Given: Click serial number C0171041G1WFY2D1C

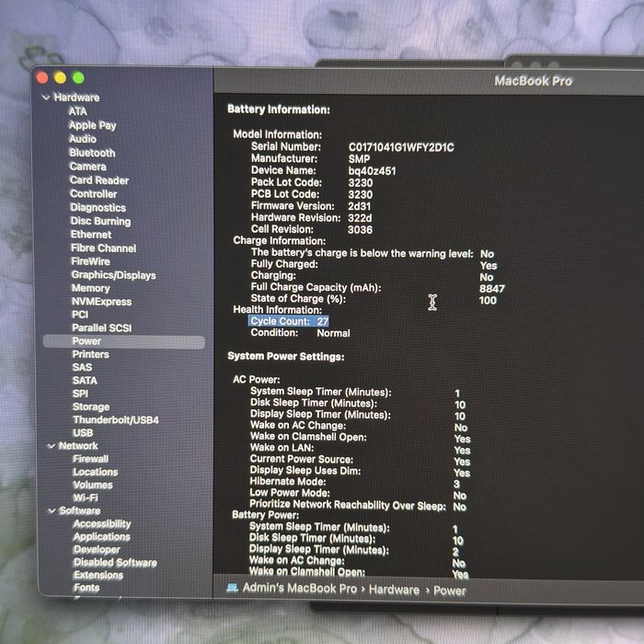Looking at the screenshot, I should tap(401, 147).
